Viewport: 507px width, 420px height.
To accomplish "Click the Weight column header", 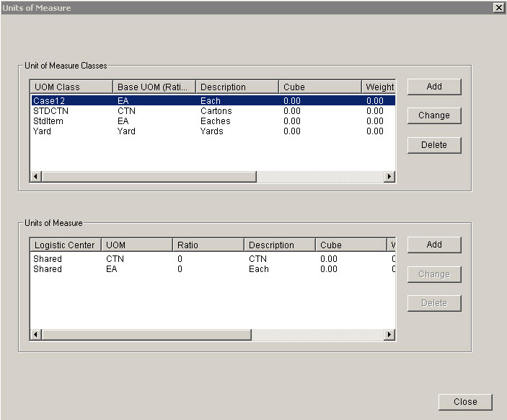I will point(379,87).
